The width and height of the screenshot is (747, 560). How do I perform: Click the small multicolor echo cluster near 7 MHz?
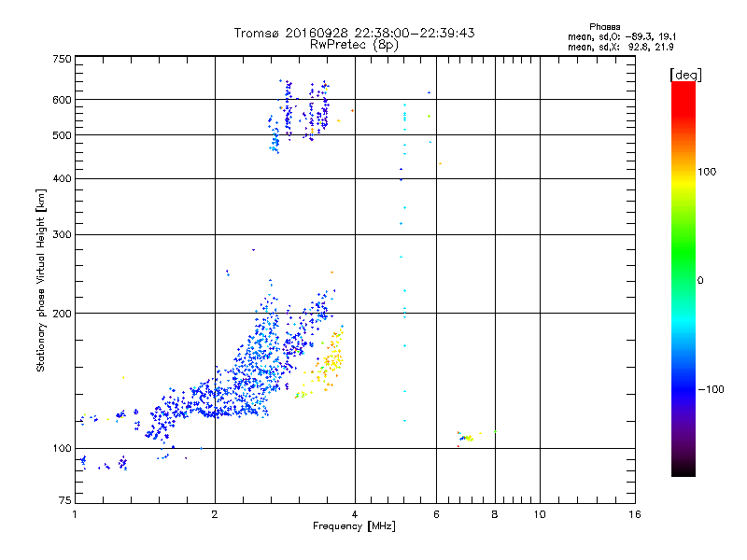pyautogui.click(x=465, y=437)
